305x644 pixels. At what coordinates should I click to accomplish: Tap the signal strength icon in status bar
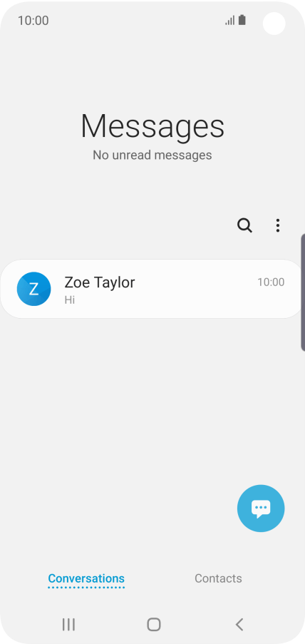[230, 20]
